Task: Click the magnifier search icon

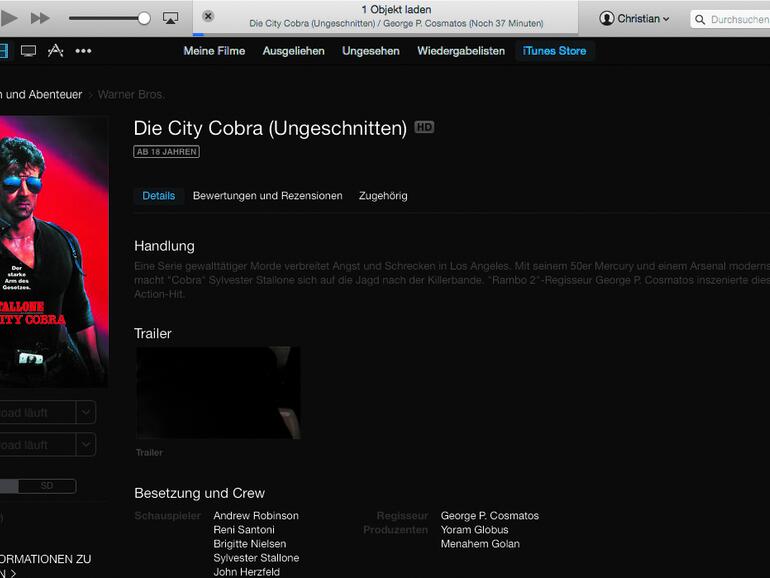Action: (x=700, y=20)
